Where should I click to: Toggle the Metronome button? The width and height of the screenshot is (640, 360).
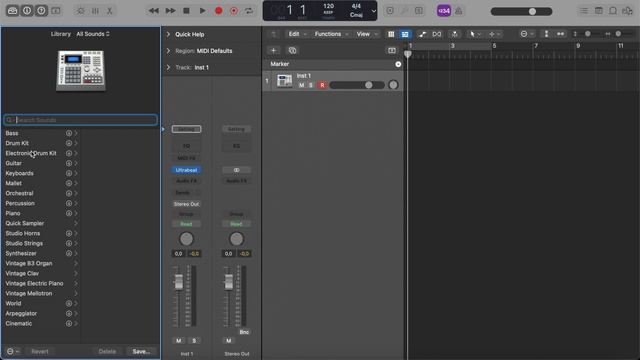(x=459, y=11)
